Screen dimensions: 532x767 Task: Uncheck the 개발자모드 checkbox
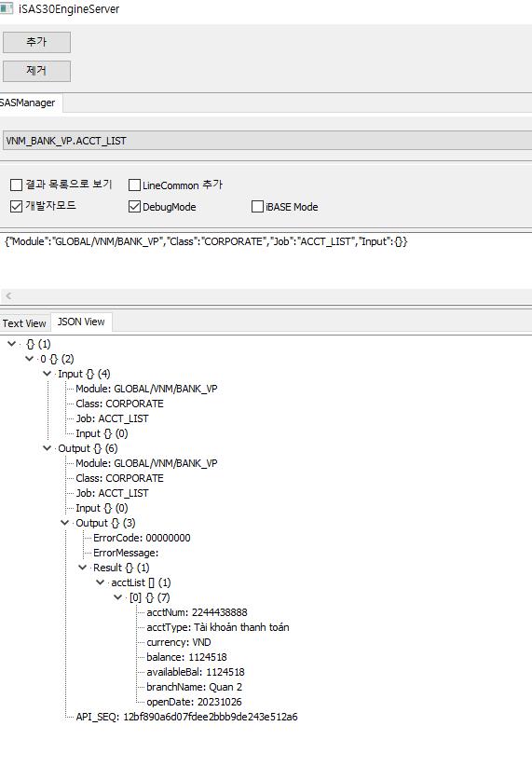16,206
